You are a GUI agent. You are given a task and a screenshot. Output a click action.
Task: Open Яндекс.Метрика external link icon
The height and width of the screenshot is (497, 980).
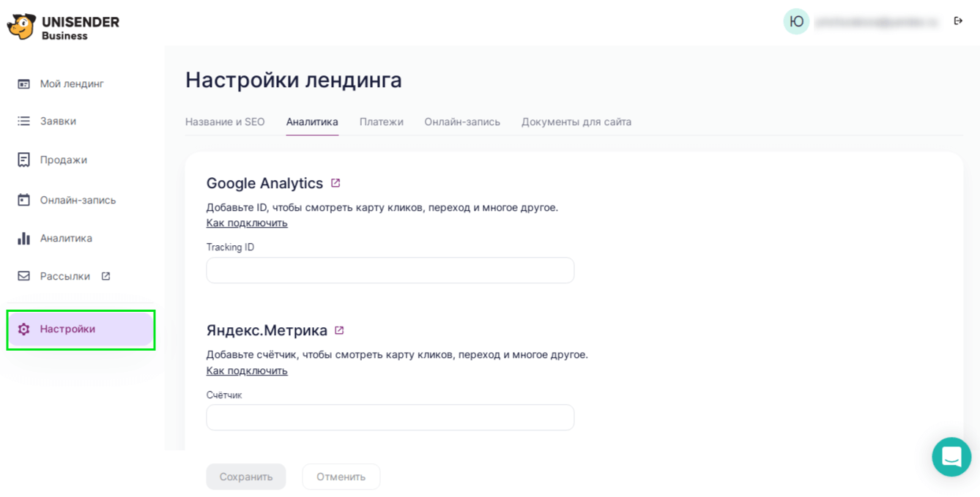pyautogui.click(x=339, y=330)
